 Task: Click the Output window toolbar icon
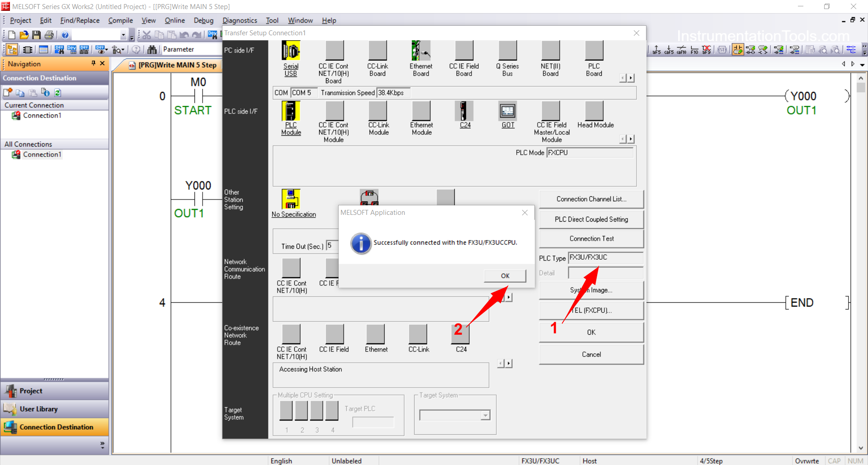43,49
